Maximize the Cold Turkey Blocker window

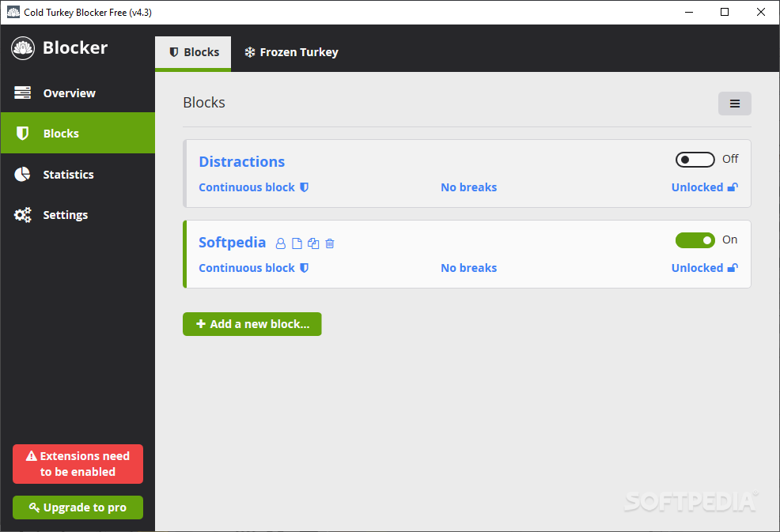point(725,12)
